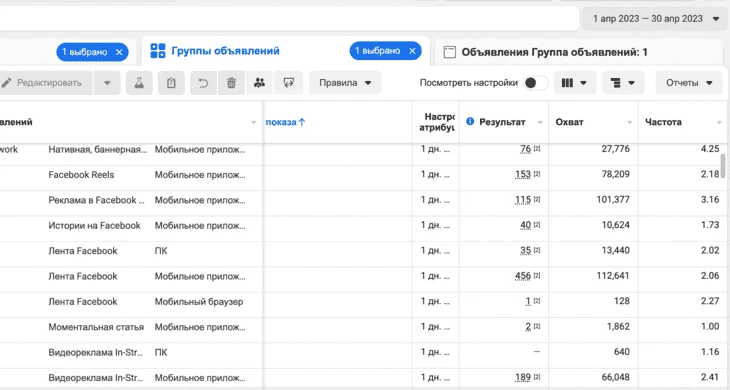Click the Нативная, баннерная placement cell
This screenshot has height=390, width=730.
(97, 149)
